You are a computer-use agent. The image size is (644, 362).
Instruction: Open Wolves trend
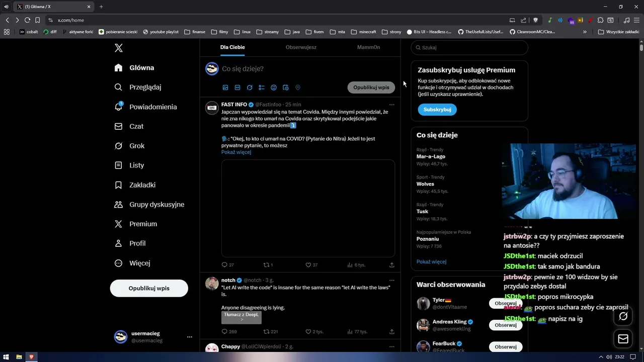425,184
